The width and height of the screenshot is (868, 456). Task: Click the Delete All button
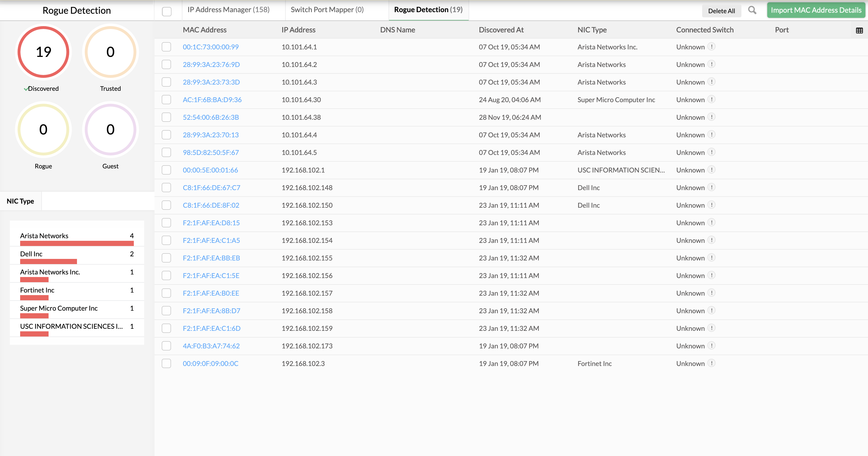coord(722,10)
